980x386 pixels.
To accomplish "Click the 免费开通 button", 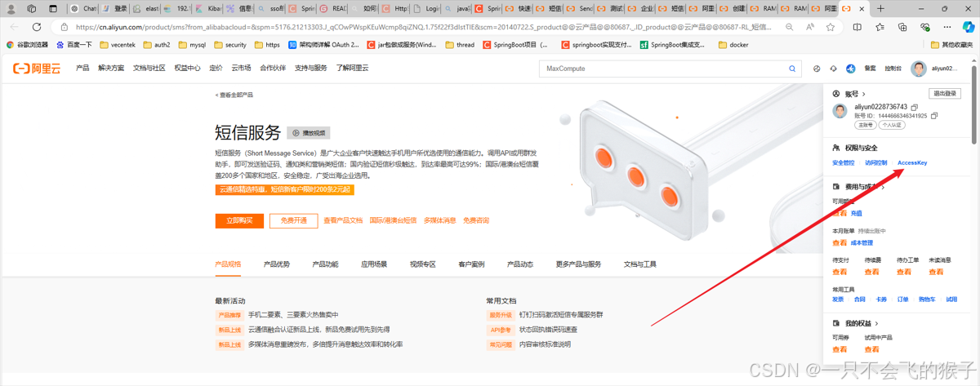I will click(x=294, y=220).
